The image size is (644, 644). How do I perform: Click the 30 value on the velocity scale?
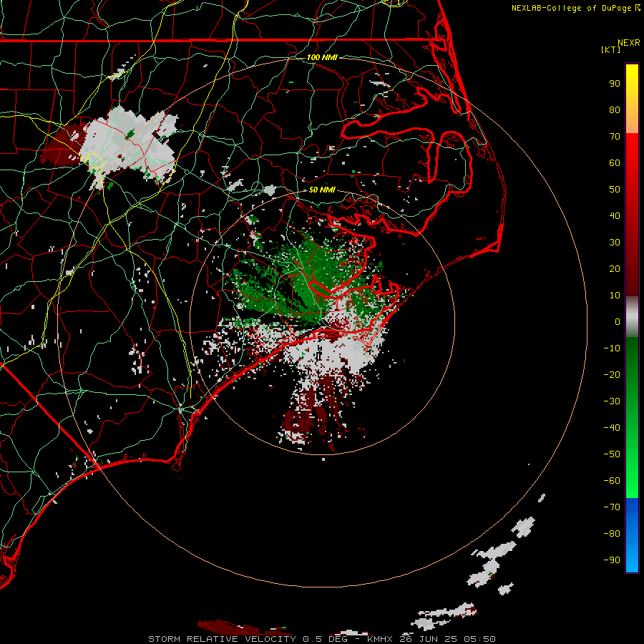pyautogui.click(x=615, y=243)
